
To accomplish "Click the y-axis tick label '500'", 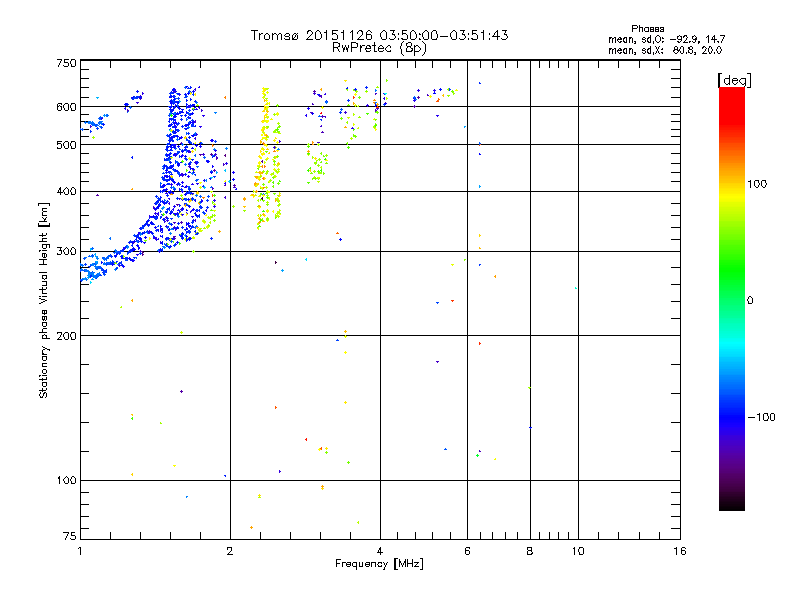I will point(66,145).
